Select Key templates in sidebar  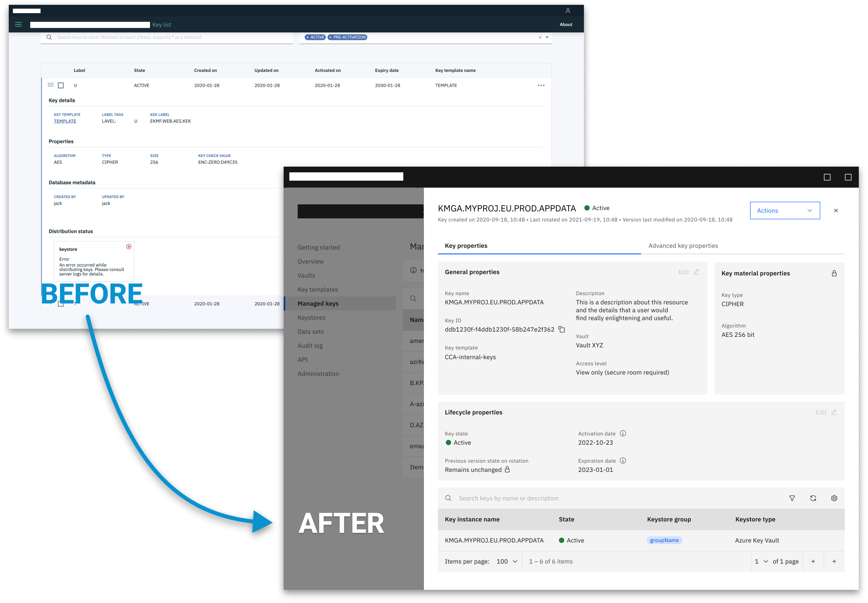click(x=317, y=289)
